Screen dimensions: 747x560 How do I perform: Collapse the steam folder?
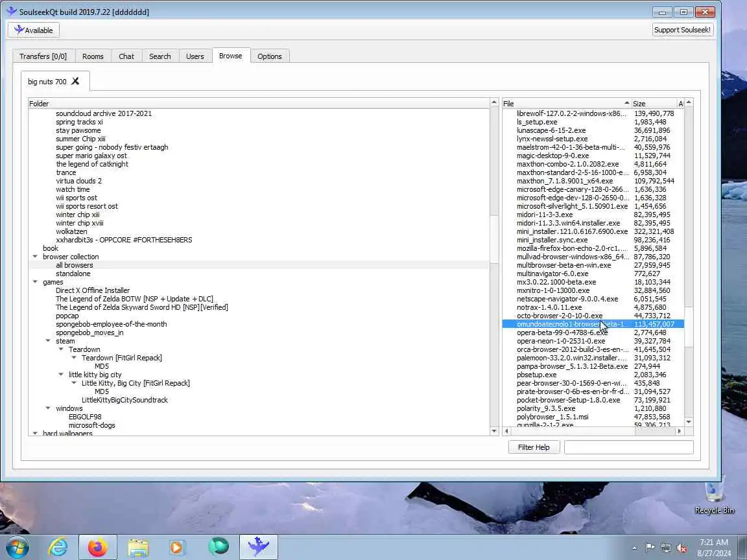(x=48, y=340)
